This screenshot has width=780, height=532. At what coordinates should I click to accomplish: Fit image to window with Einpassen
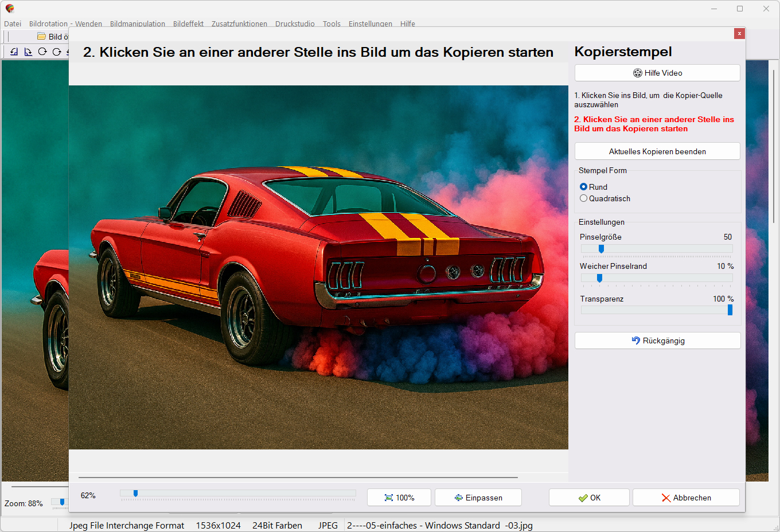(x=478, y=498)
